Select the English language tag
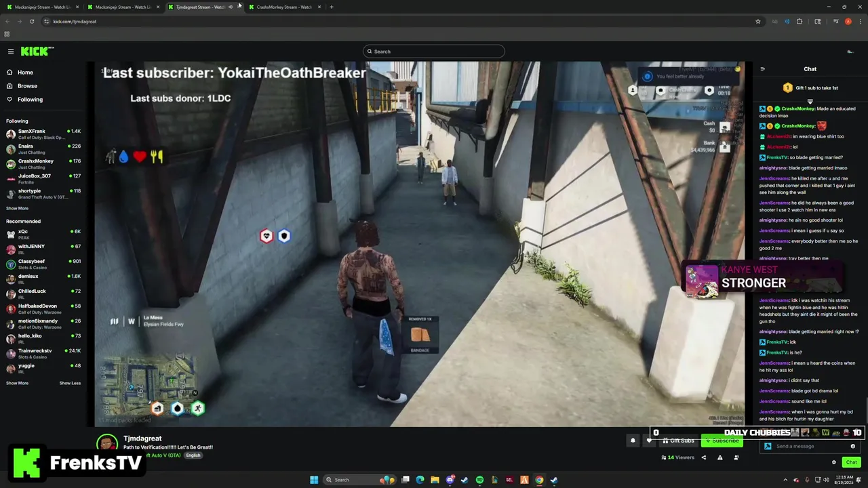This screenshot has height=488, width=868. 193,455
